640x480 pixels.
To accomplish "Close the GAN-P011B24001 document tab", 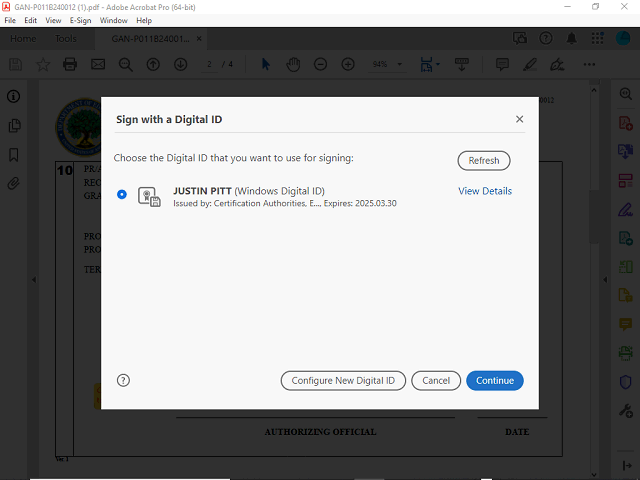I will point(199,38).
